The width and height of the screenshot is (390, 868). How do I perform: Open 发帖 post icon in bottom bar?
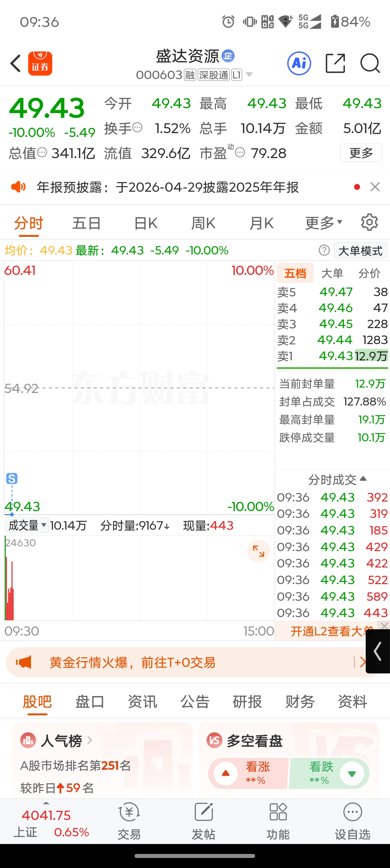204,812
